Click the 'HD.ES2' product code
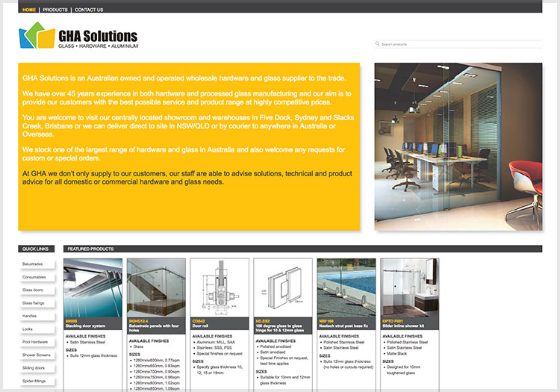This screenshot has width=560, height=392. [263, 321]
